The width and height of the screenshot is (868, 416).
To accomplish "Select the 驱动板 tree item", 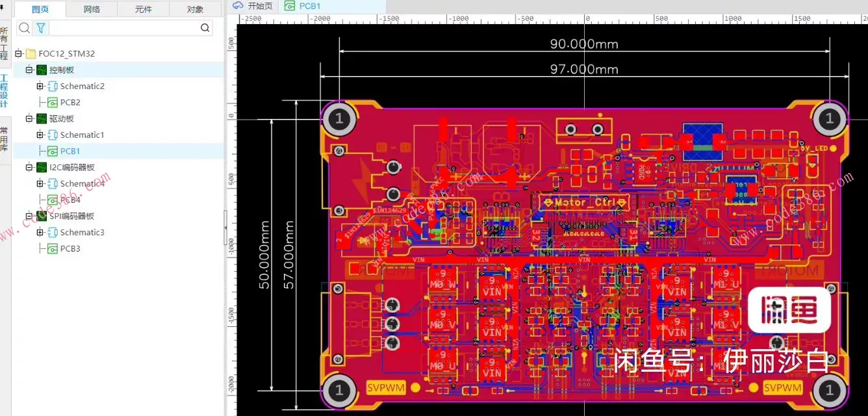I will (62, 118).
